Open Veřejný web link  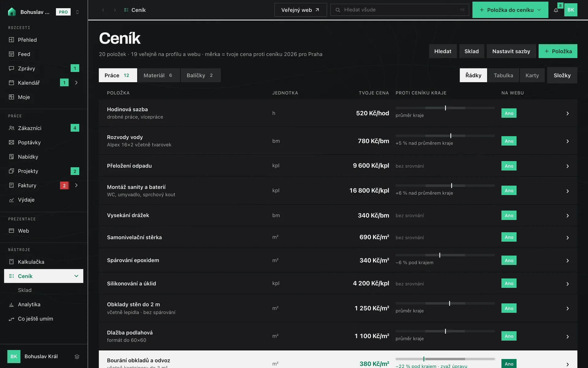click(x=300, y=10)
